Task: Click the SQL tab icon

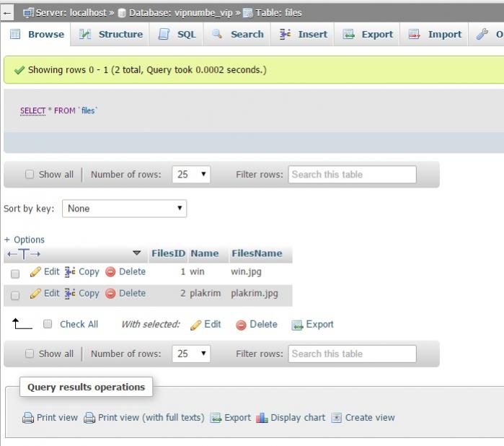Action: click(x=164, y=34)
